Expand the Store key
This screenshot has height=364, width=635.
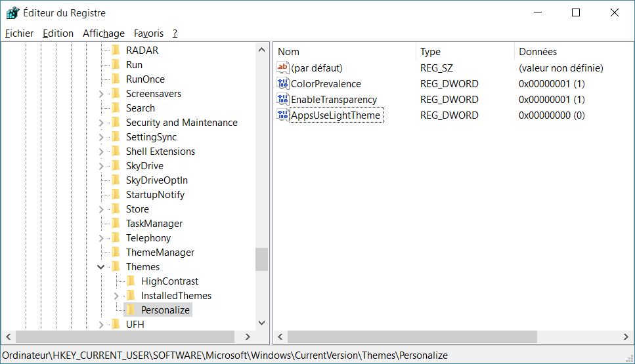[x=101, y=209]
